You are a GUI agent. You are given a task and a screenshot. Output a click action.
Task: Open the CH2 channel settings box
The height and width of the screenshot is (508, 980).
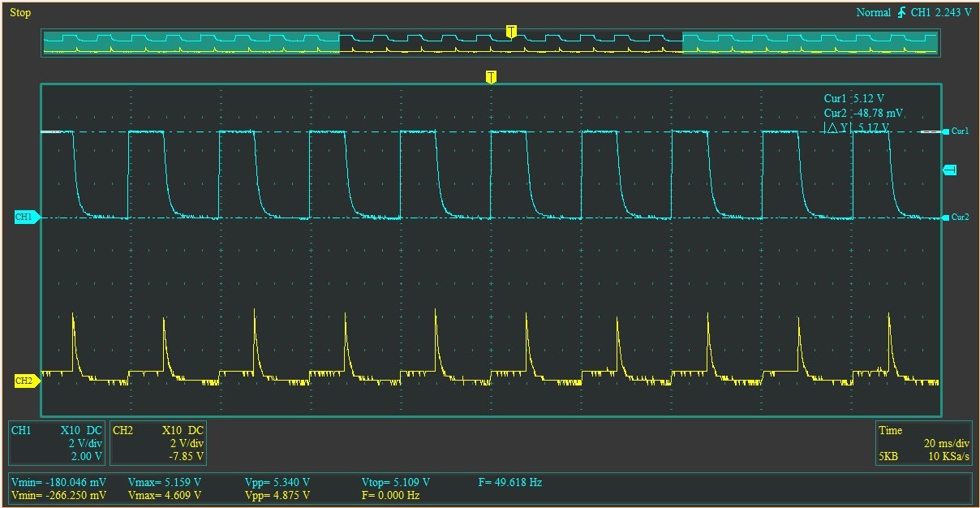[x=157, y=443]
